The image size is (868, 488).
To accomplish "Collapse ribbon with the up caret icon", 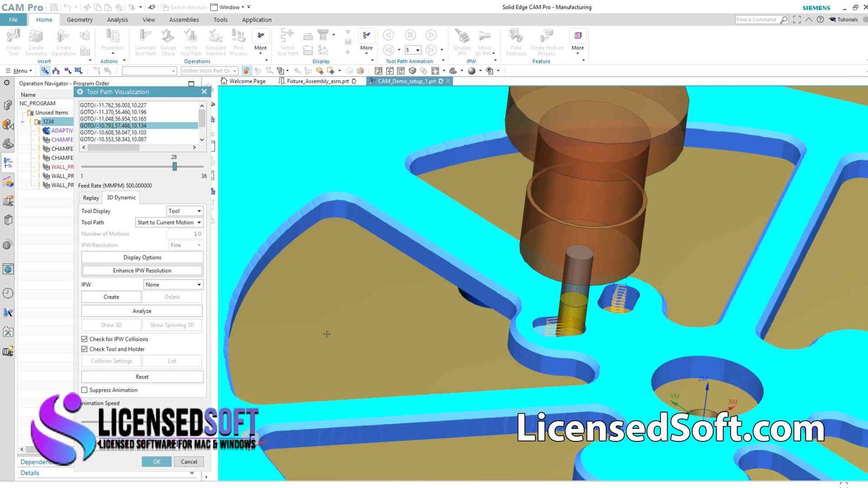I will click(x=808, y=20).
